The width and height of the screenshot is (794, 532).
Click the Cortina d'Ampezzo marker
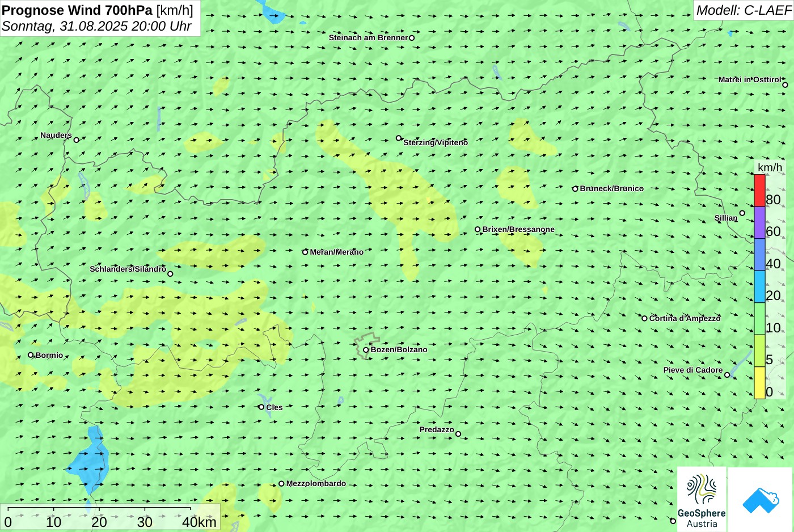click(x=644, y=318)
